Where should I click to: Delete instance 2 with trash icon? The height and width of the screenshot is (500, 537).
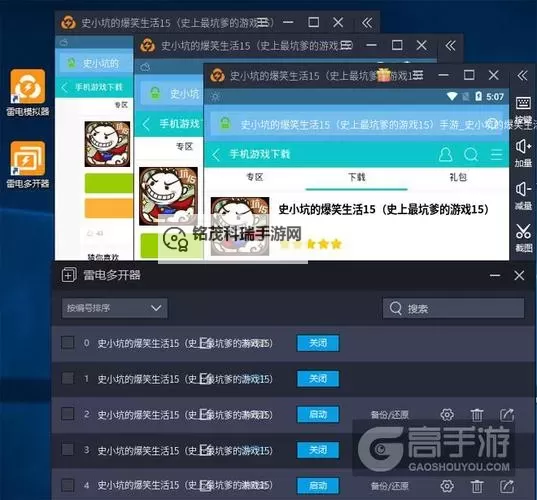click(x=477, y=415)
